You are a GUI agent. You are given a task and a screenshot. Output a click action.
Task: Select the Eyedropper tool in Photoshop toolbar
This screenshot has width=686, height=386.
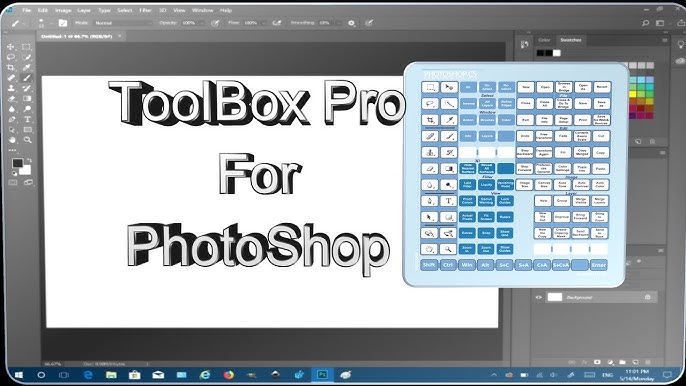tap(27, 67)
